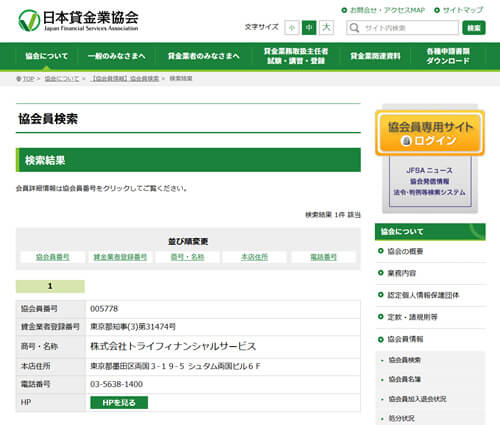
Task: Click result count 検索結果 1件 該当
Action: click(333, 215)
